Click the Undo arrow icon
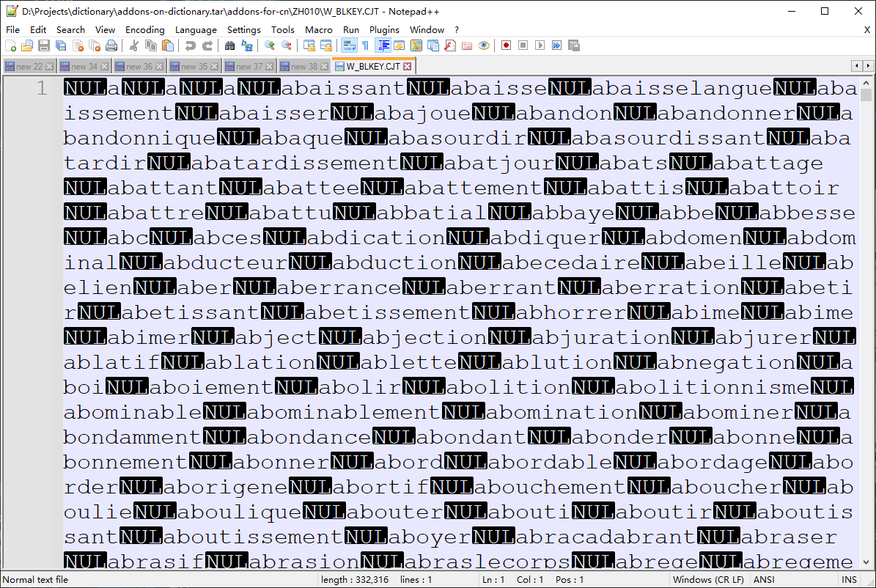876x588 pixels. [191, 45]
